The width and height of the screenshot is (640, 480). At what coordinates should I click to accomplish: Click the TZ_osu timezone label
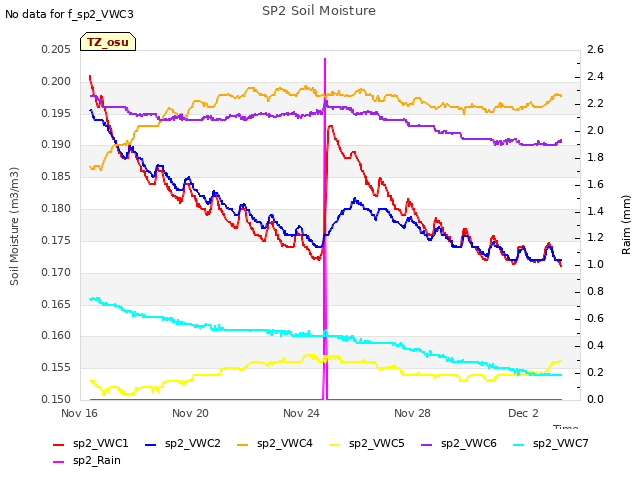coord(108,42)
